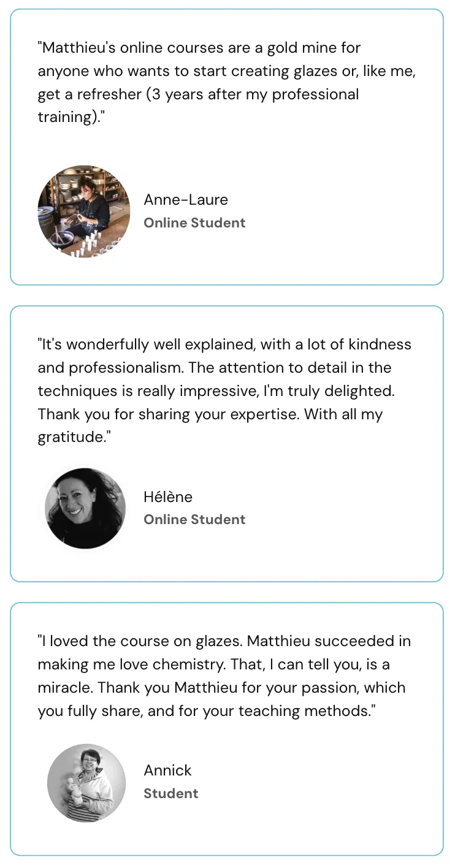The width and height of the screenshot is (455, 868).
Task: Click Online Student label under Anne-Laure
Action: click(194, 223)
